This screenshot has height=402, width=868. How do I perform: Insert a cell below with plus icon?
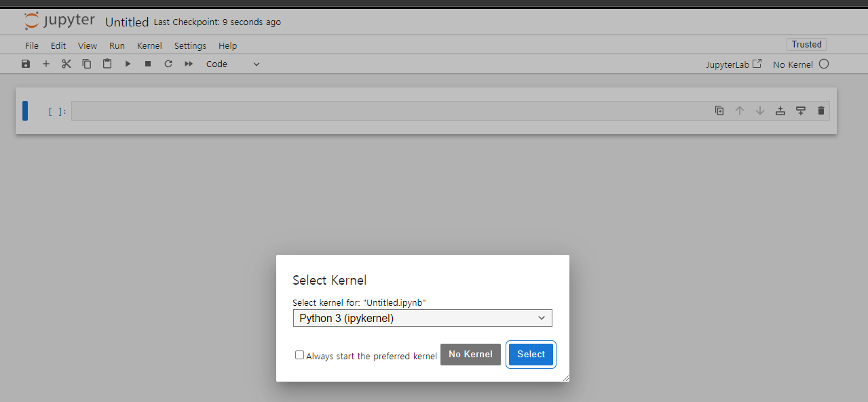click(x=46, y=64)
